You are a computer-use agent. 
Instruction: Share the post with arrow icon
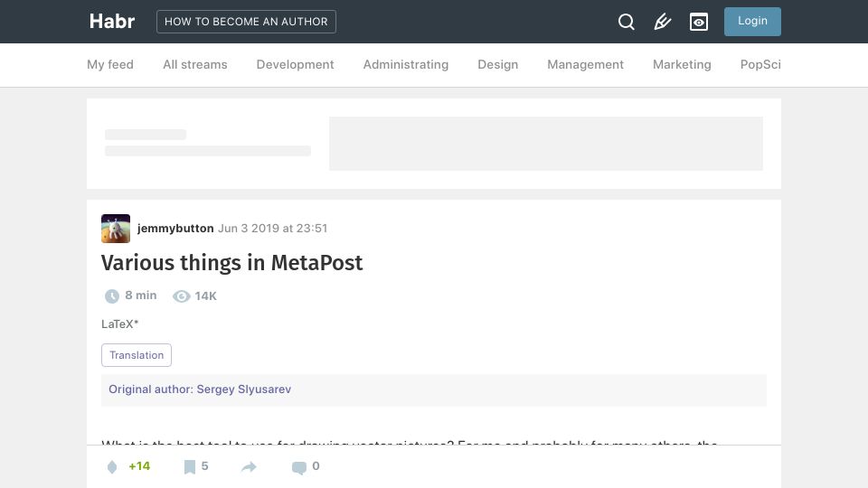(249, 467)
